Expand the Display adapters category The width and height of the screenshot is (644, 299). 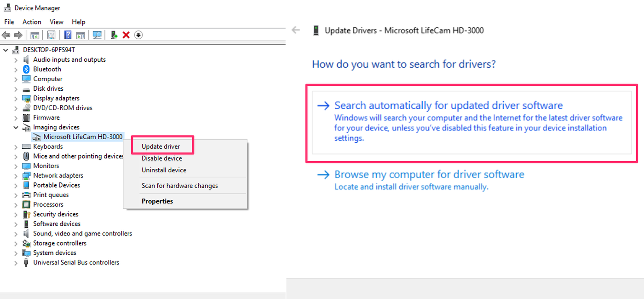coord(15,98)
